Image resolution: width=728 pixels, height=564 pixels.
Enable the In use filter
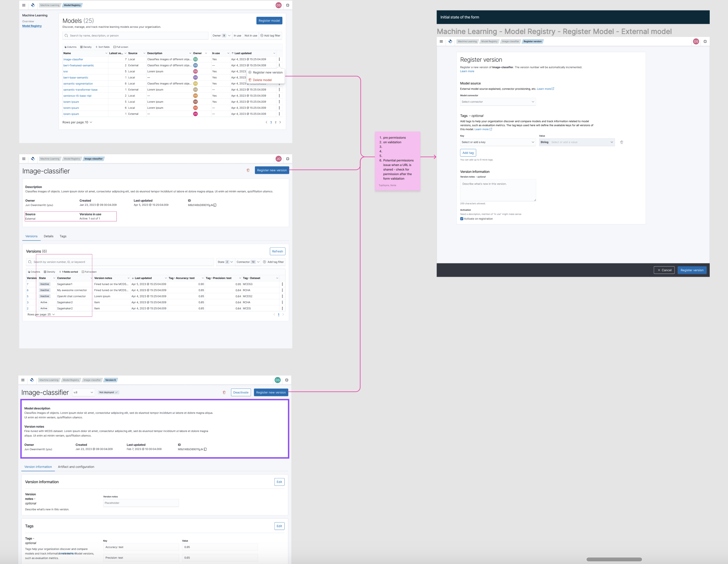point(237,35)
